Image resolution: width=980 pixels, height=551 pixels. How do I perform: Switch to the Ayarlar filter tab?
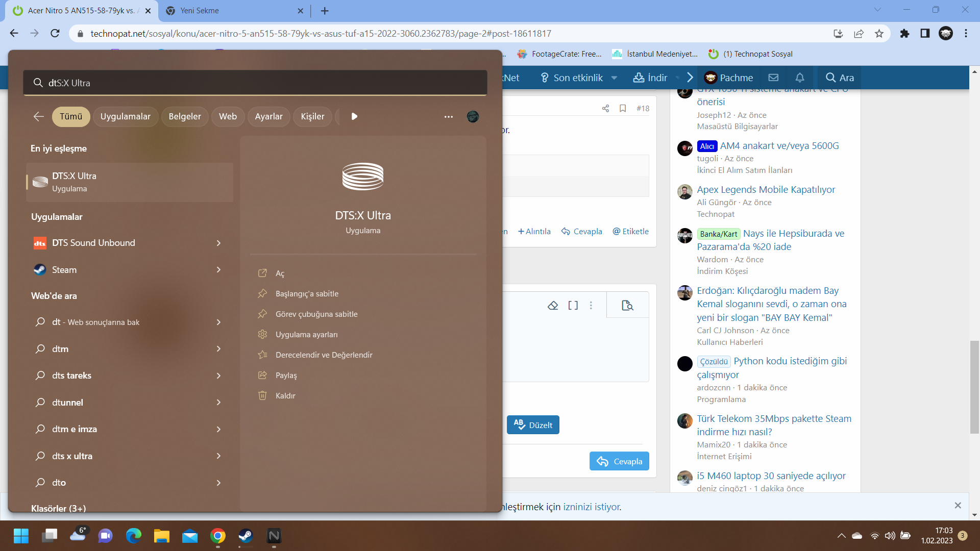(x=268, y=116)
